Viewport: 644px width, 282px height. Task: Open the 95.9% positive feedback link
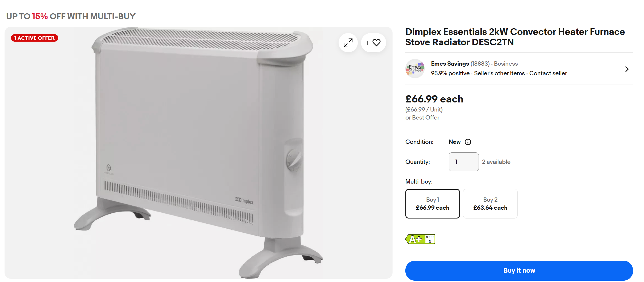click(x=450, y=73)
